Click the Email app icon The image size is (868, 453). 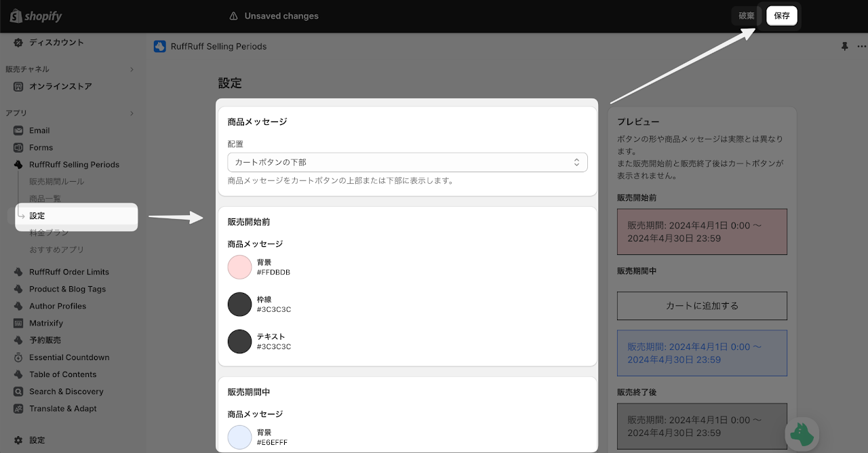pyautogui.click(x=18, y=131)
